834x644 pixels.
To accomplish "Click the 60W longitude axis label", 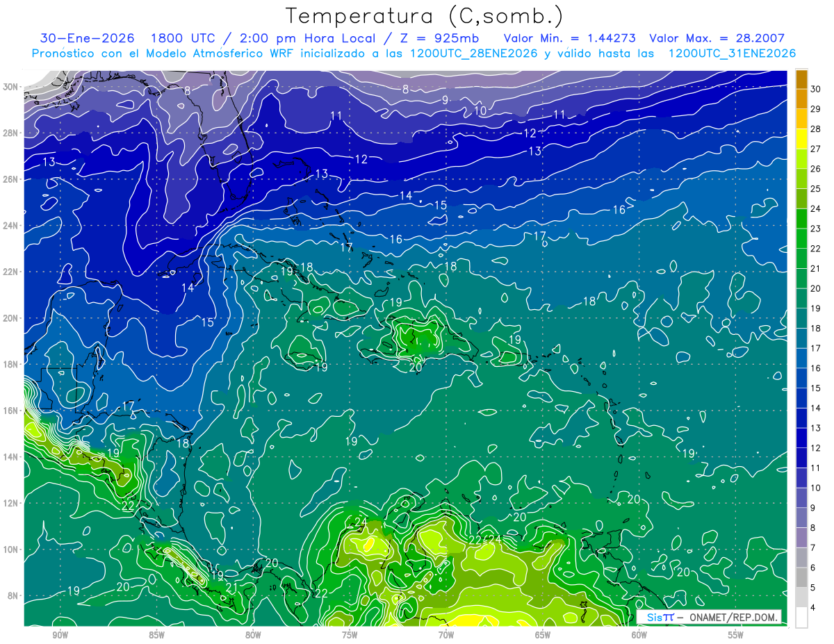I will click(x=639, y=635).
